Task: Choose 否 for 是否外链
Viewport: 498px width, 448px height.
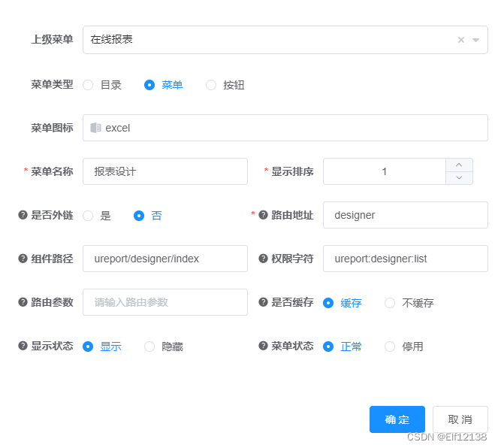Action: (x=139, y=216)
